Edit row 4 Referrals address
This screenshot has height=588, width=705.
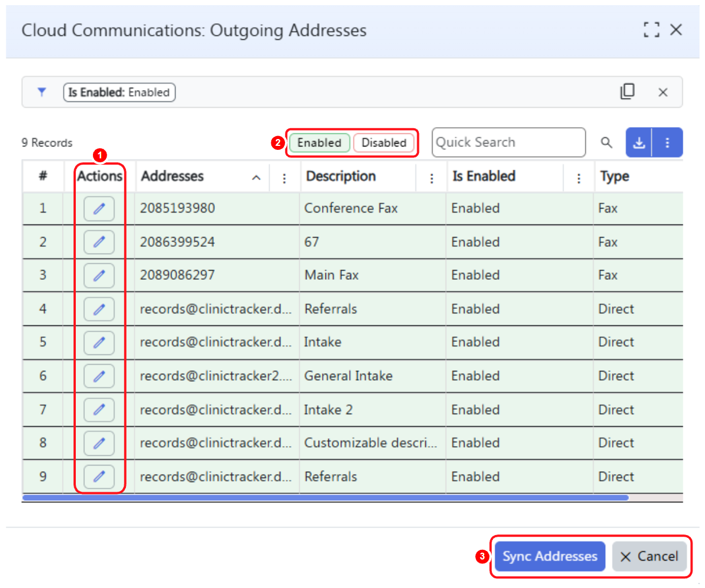[99, 309]
